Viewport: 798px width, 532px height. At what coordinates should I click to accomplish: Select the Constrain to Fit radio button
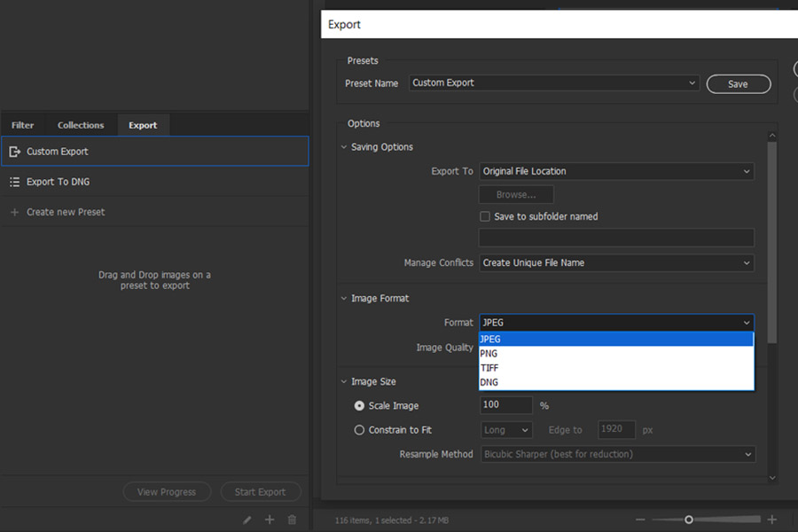point(359,429)
